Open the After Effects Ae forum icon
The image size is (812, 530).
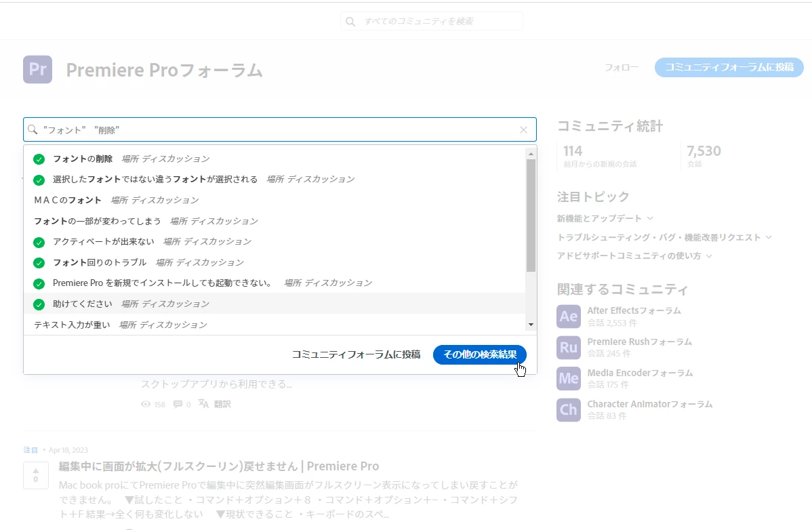click(x=569, y=317)
